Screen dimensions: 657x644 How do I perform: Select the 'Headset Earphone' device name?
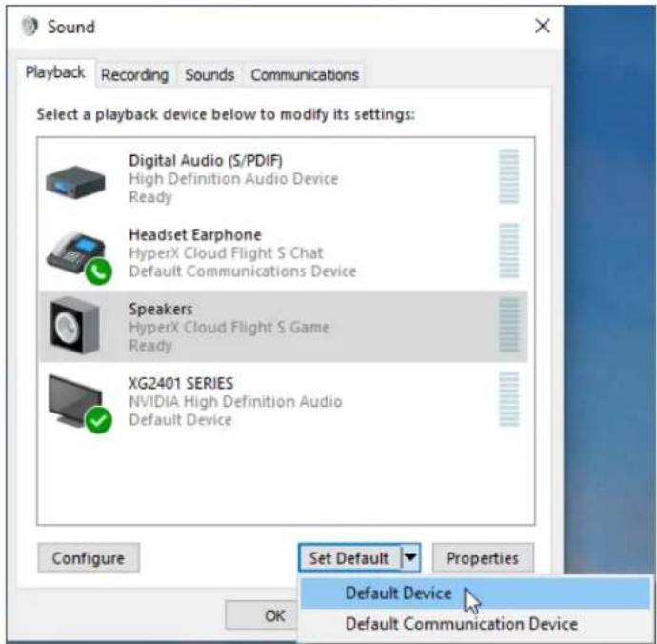click(x=195, y=234)
